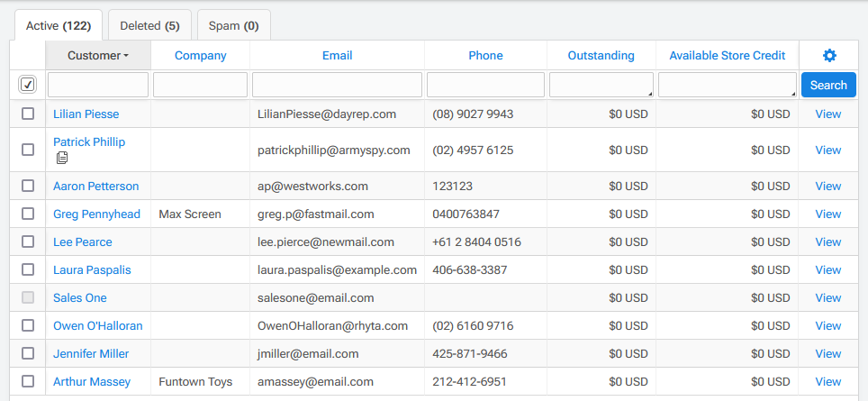The image size is (868, 401).
Task: Tick the checkbox beside Greg Pennyhead
Action: [28, 214]
